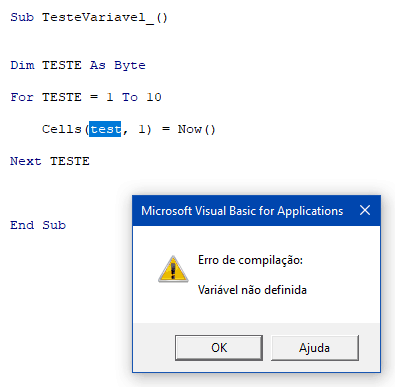Close the Microsoft Visual Basic dialog
Image resolution: width=395 pixels, height=387 pixels.
(x=365, y=210)
